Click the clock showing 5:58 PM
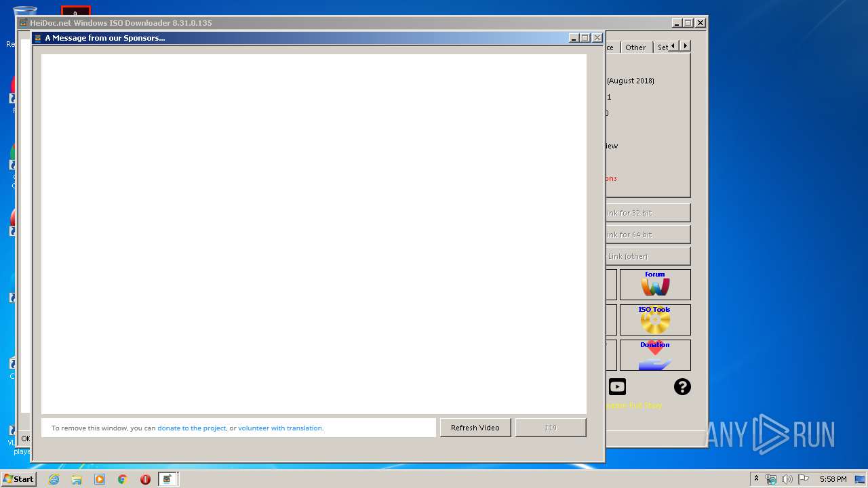Viewport: 868px width, 488px height. [833, 479]
